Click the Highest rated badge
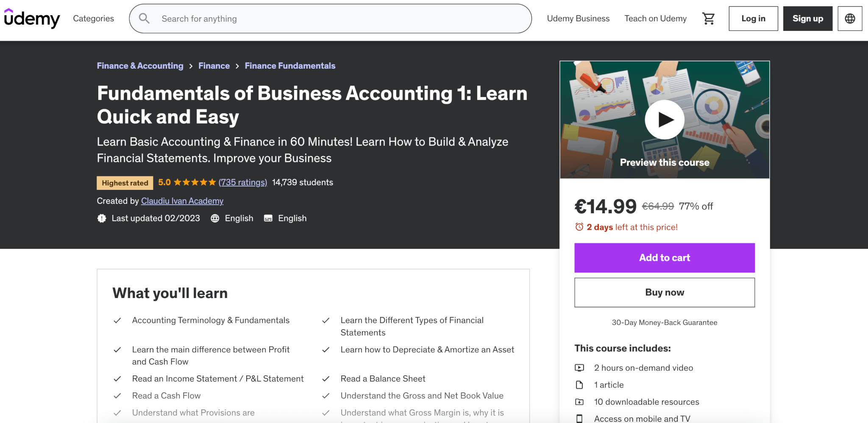Screen dimensions: 868x423 (x=125, y=183)
